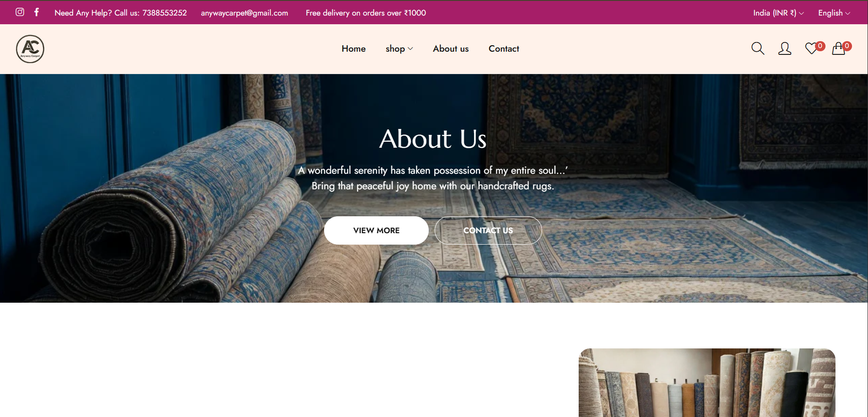Click the cart count badge
This screenshot has width=868, height=417.
click(847, 46)
